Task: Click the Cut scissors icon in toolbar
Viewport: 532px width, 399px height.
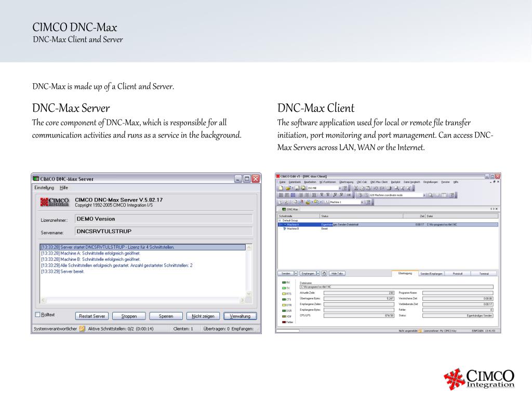Action: [x=356, y=188]
